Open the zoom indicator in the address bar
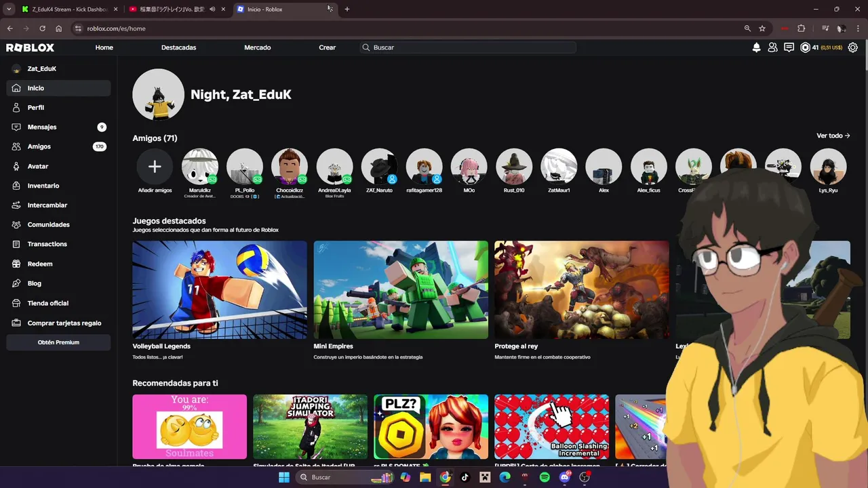Viewport: 868px width, 488px height. [x=747, y=28]
